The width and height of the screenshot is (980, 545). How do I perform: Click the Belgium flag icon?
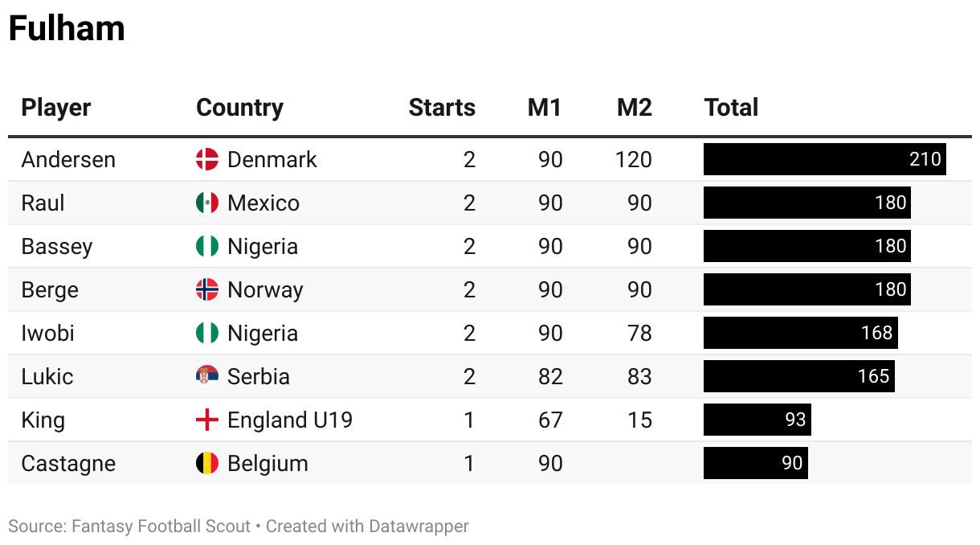click(207, 463)
